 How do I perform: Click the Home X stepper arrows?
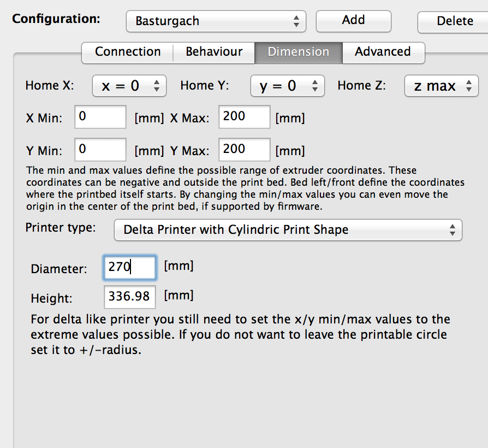coord(157,86)
